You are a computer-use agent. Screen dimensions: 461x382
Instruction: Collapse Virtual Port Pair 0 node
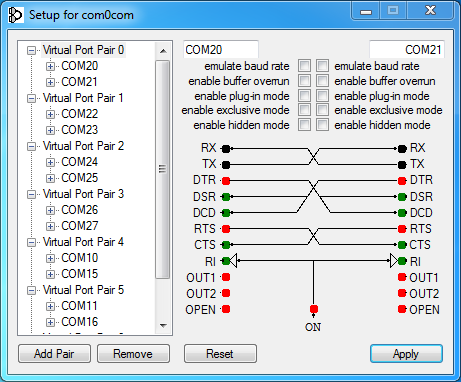(32, 50)
